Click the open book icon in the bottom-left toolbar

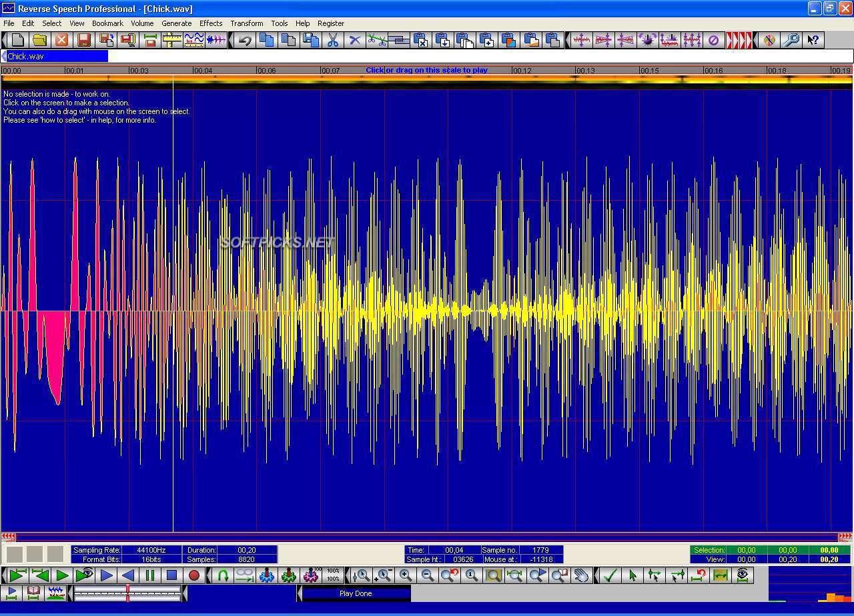click(x=33, y=593)
